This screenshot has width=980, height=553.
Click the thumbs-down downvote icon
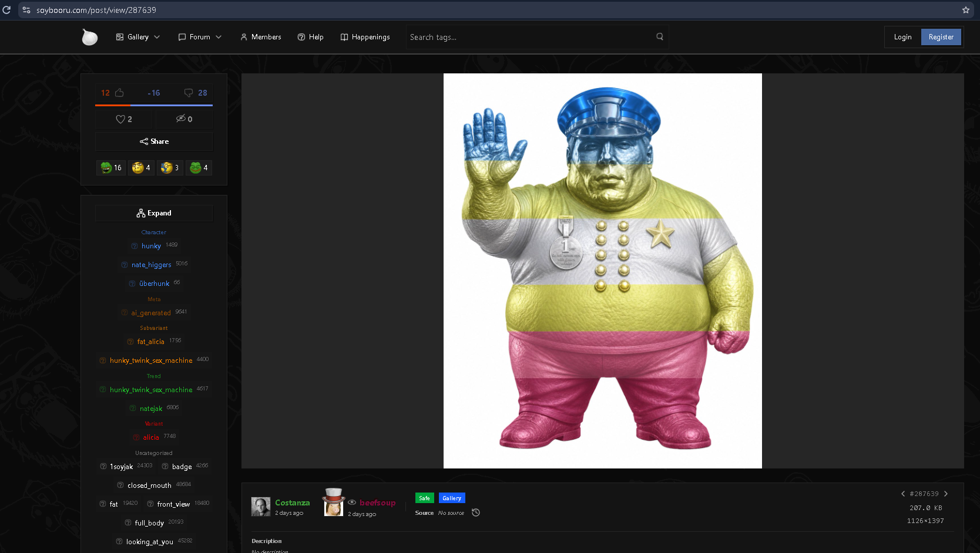189,93
